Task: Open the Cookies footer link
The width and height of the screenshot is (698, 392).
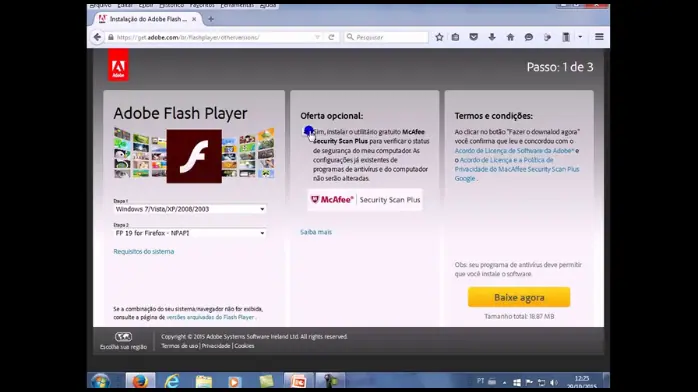Action: click(x=244, y=346)
